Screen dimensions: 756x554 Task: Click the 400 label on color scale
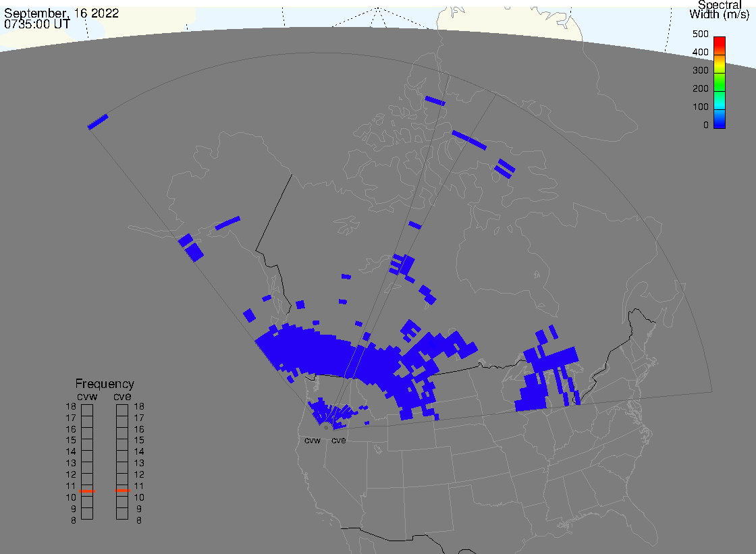point(700,52)
